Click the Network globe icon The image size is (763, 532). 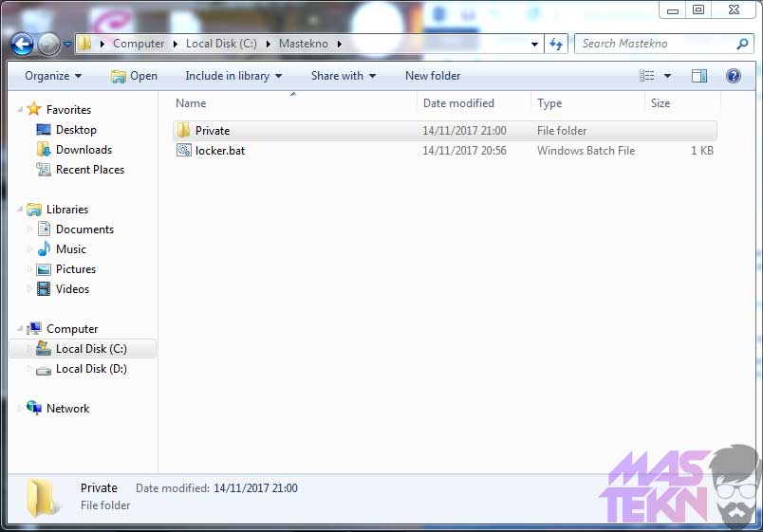[34, 408]
